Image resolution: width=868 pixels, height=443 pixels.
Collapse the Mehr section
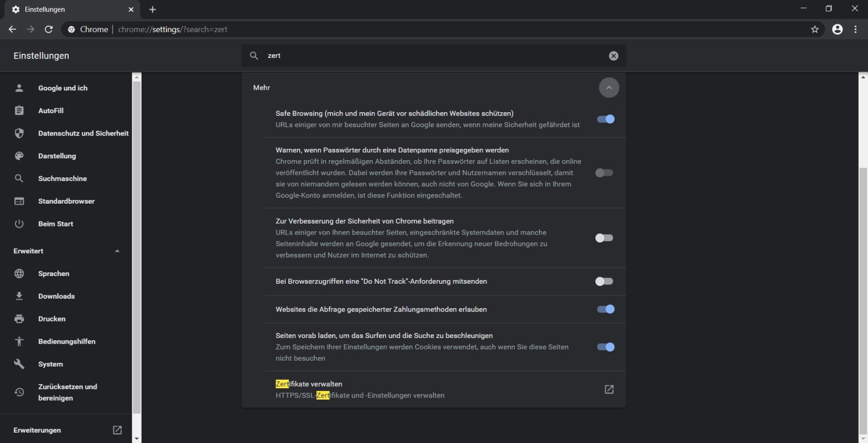609,87
